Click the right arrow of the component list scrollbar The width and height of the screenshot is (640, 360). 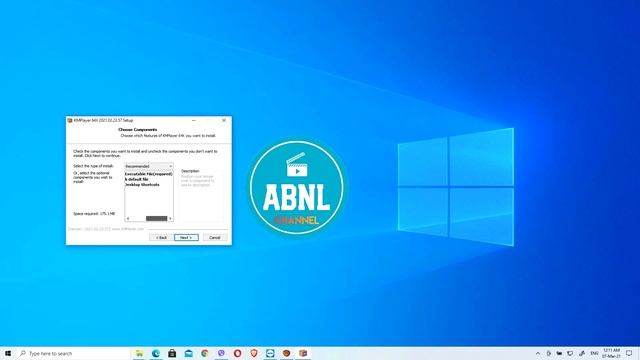[171, 218]
